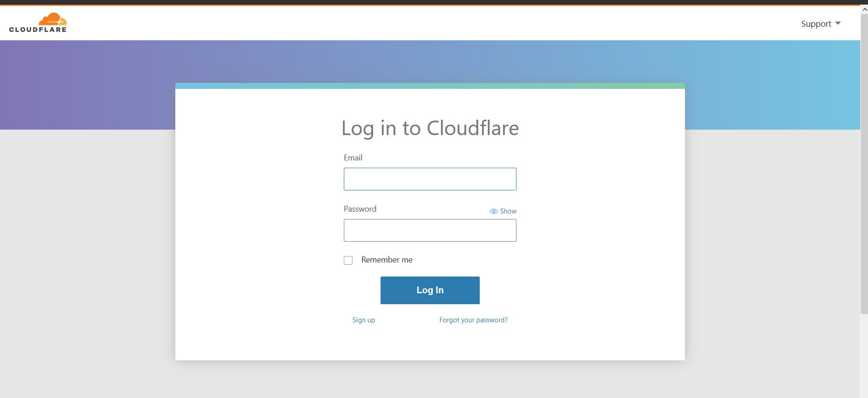Screen dimensions: 868x398
Task: Click the teal accent strip atop login card
Action: [x=429, y=86]
